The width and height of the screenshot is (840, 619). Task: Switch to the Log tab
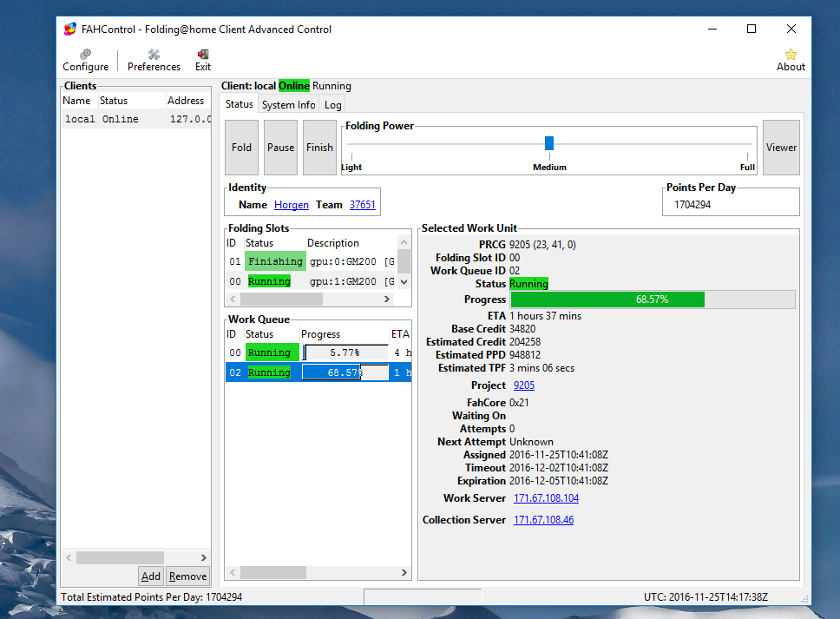click(x=332, y=104)
